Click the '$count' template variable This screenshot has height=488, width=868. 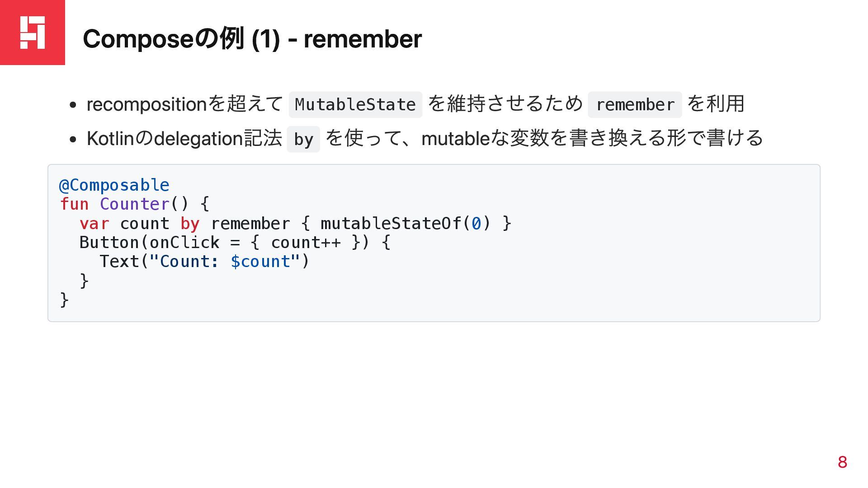click(x=260, y=262)
